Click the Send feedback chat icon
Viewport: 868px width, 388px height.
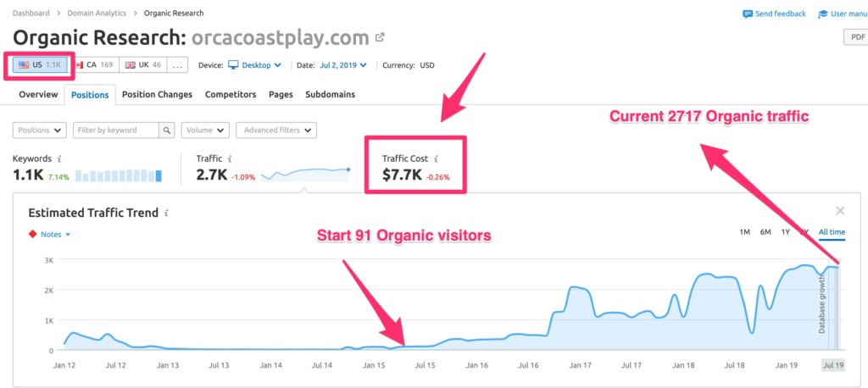pos(748,14)
